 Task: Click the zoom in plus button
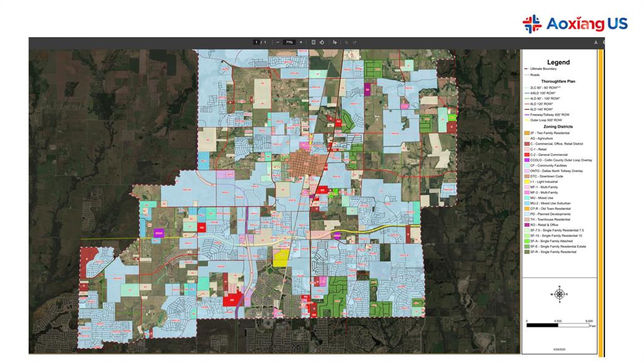click(x=301, y=42)
